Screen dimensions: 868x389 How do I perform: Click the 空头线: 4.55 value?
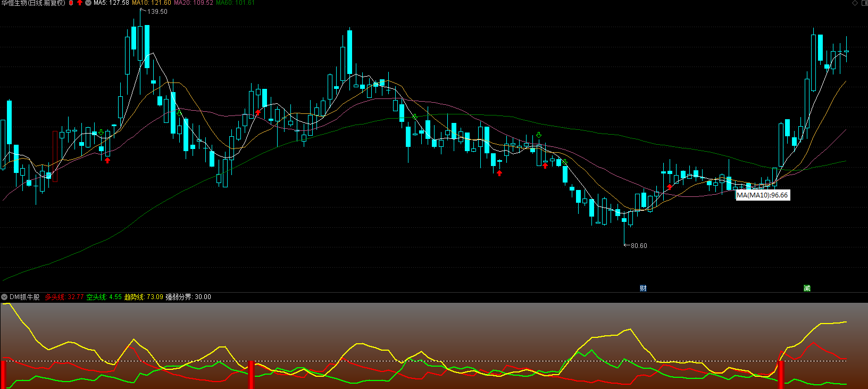coord(104,297)
